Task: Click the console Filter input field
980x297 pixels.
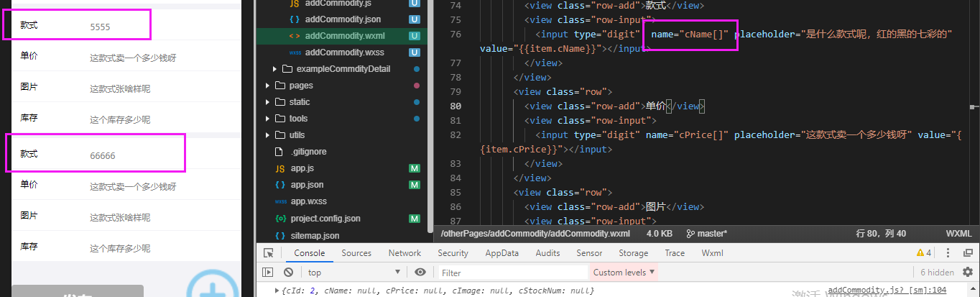Action: point(512,273)
